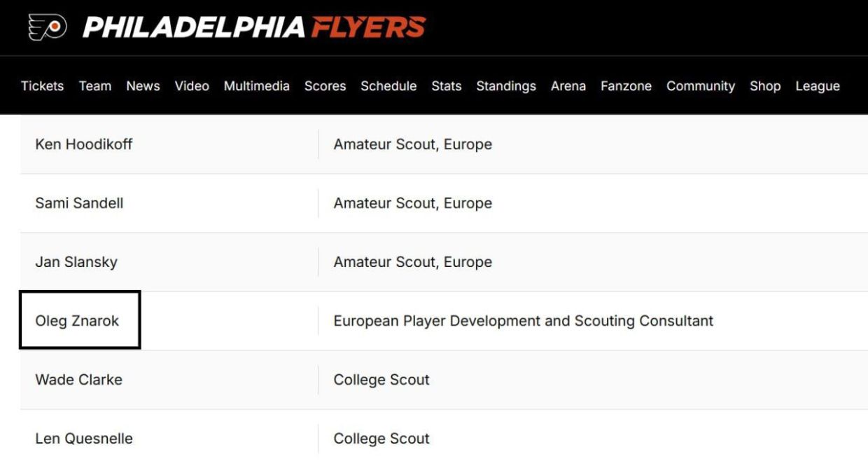The height and width of the screenshot is (466, 868).
Task: Select Video in navigation bar
Action: click(x=192, y=86)
